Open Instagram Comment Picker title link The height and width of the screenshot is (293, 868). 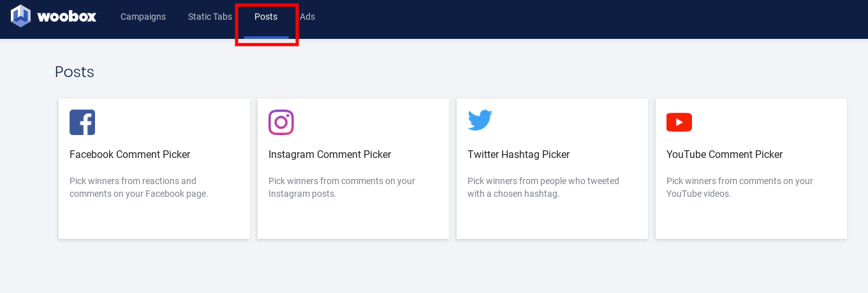(x=330, y=154)
